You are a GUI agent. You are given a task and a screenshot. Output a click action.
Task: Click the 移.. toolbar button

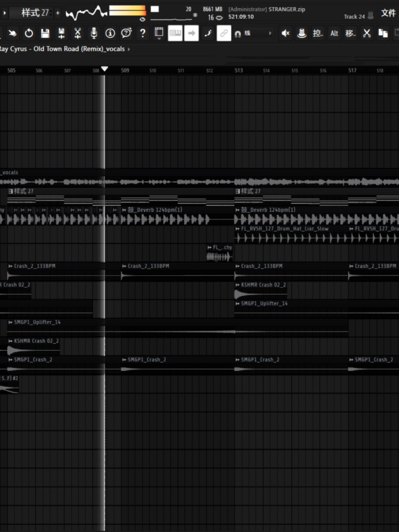(x=350, y=33)
